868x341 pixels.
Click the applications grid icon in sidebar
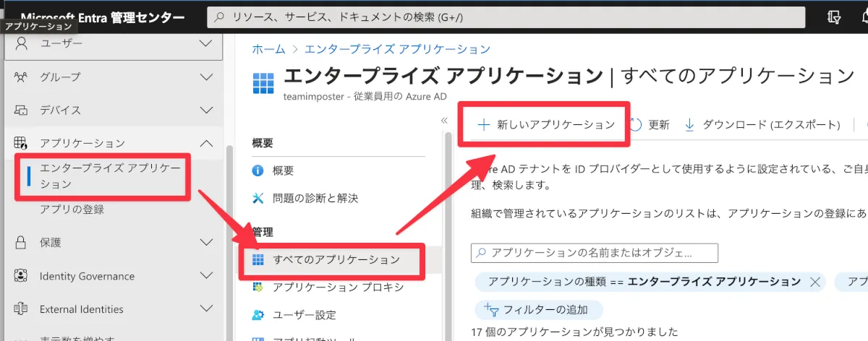pos(21,143)
